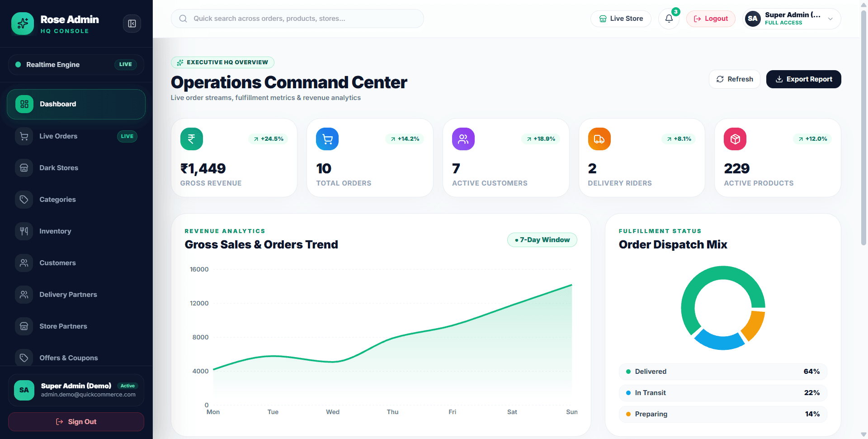Image resolution: width=868 pixels, height=439 pixels.
Task: Expand the Super Admin account dropdown
Action: coord(830,19)
